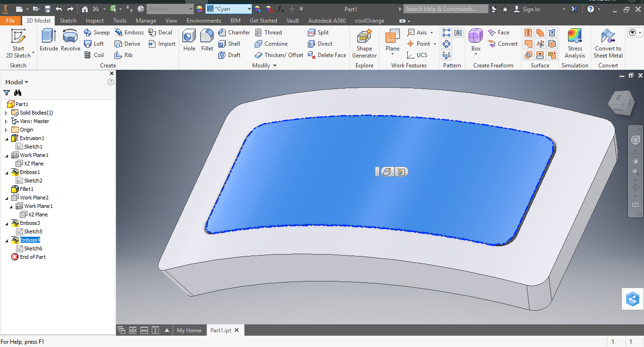Select the Rib tool
This screenshot has height=347, width=644.
(x=124, y=55)
